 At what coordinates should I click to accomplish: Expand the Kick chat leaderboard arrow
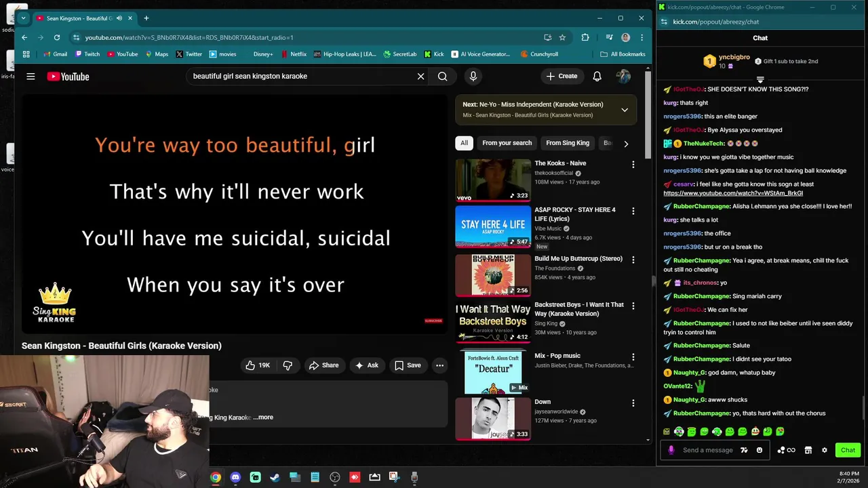[760, 79]
